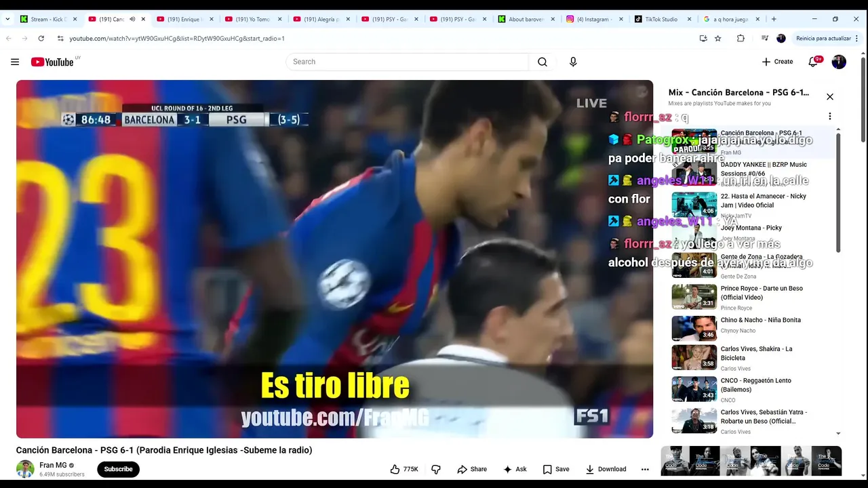Viewport: 868px width, 488px height.
Task: Dislike the video
Action: pyautogui.click(x=436, y=469)
